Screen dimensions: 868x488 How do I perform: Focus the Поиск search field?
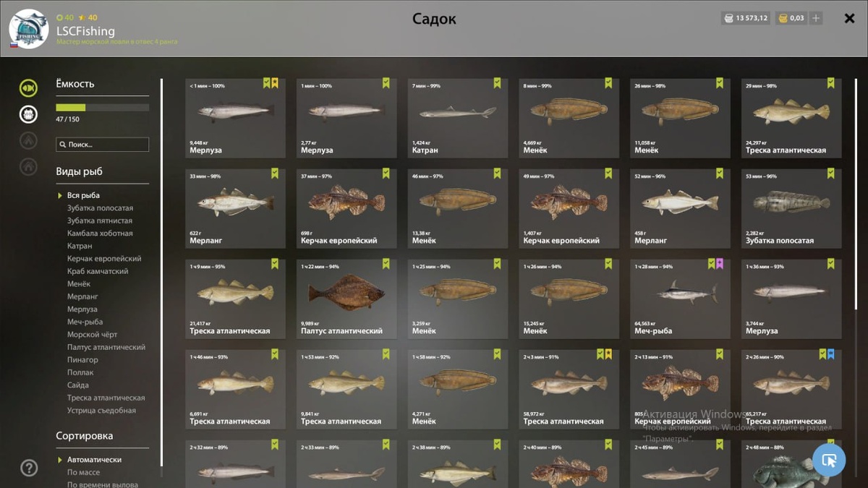tap(103, 145)
